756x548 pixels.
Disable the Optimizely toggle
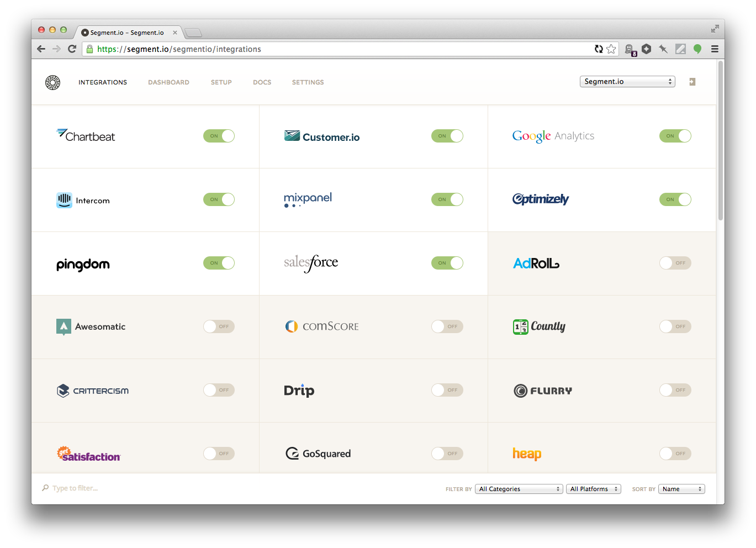click(x=675, y=199)
